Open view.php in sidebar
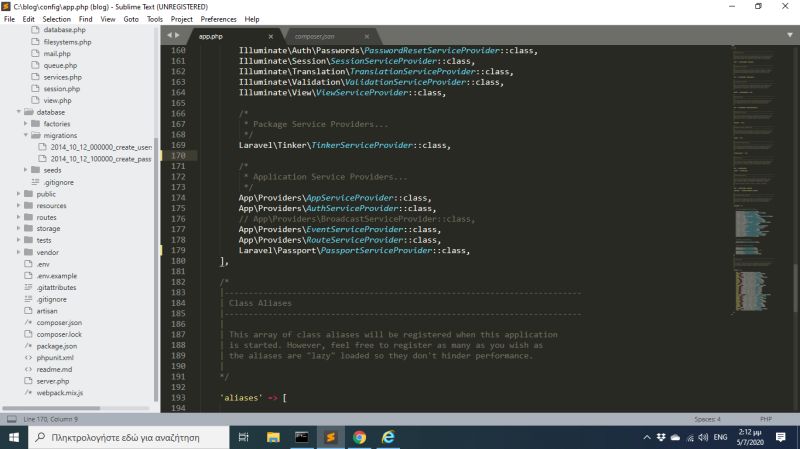The width and height of the screenshot is (800, 449). (57, 101)
